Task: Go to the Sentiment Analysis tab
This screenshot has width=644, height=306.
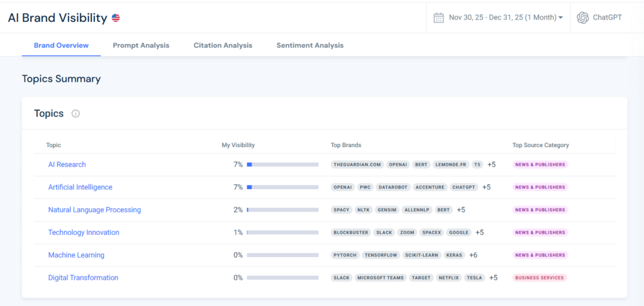Action: (310, 45)
